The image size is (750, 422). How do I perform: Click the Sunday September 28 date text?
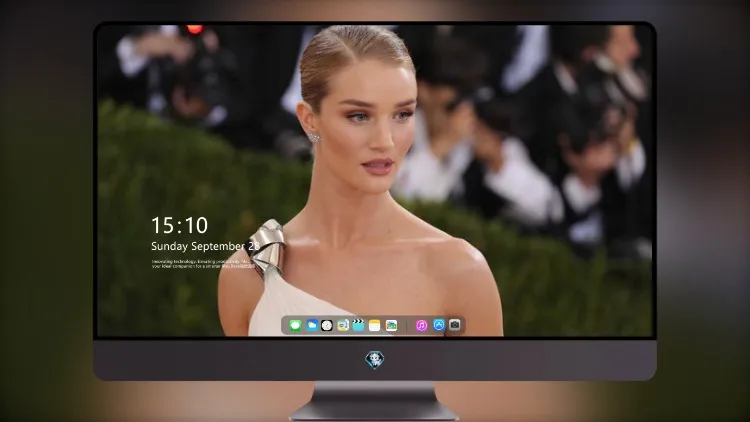tap(206, 246)
